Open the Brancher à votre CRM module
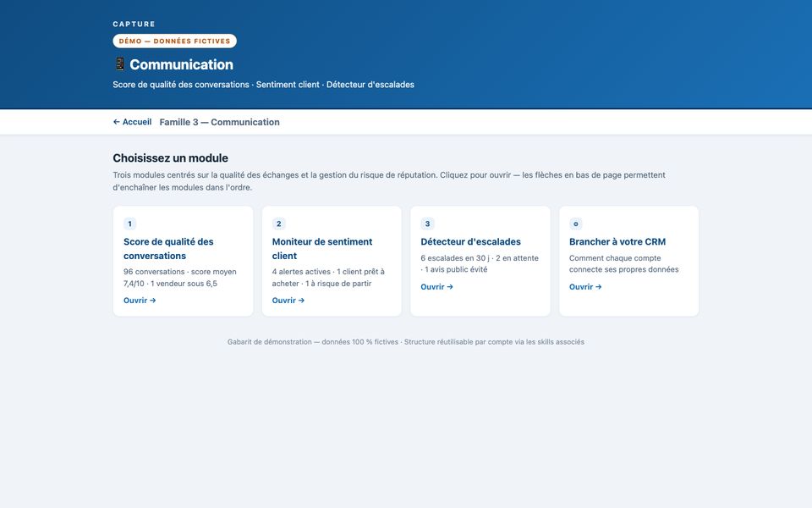This screenshot has height=508, width=812. (x=629, y=262)
